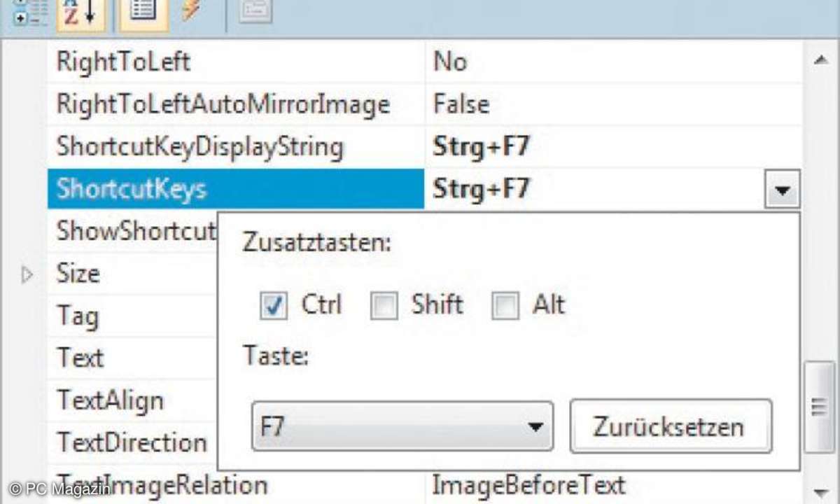Open the Taste key combo box showing F7

[402, 426]
